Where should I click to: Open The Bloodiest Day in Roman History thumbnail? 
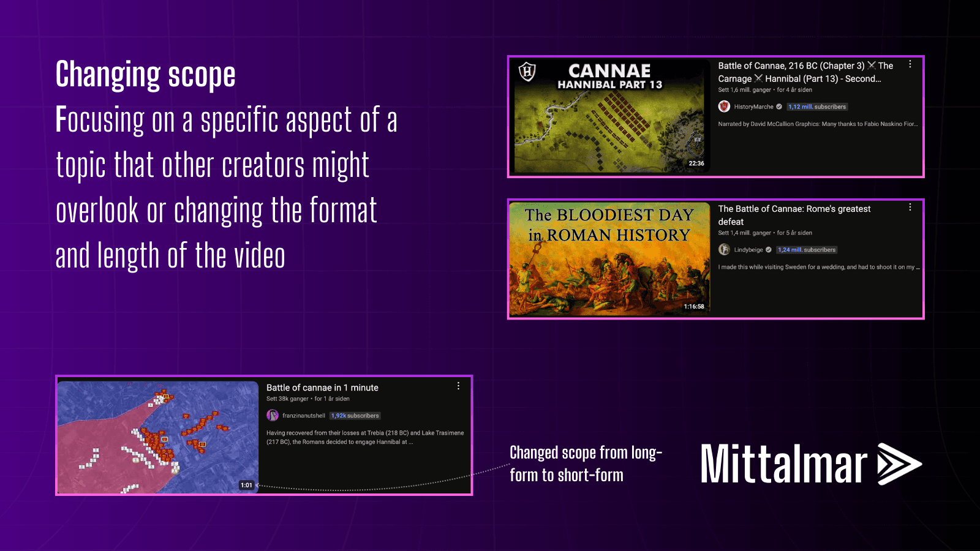(610, 258)
